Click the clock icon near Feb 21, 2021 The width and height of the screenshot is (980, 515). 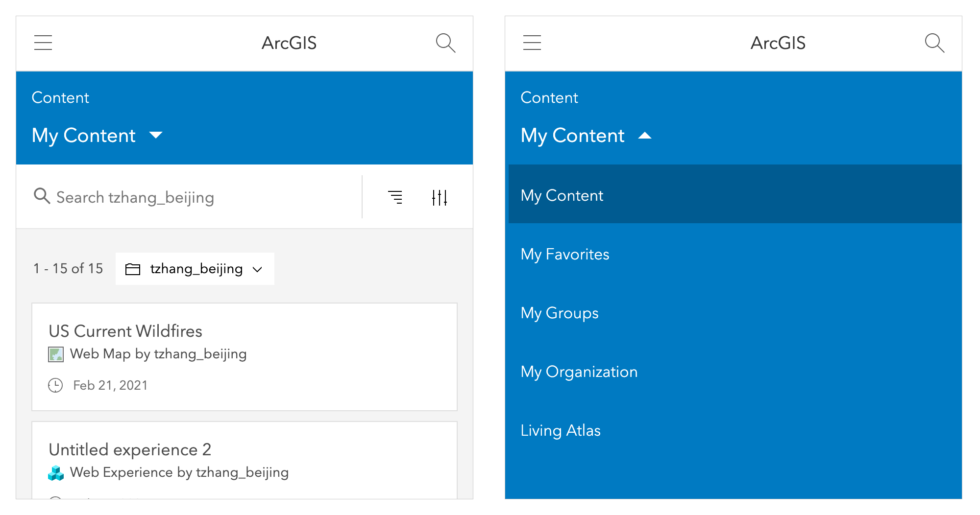click(55, 385)
